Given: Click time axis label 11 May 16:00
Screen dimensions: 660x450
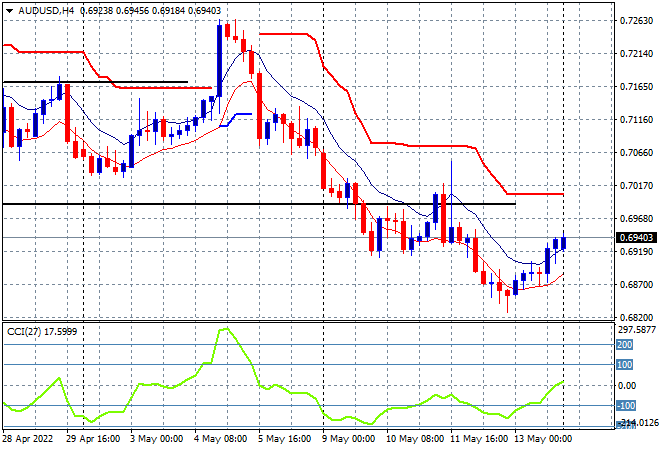Looking at the screenshot, I should (x=479, y=439).
